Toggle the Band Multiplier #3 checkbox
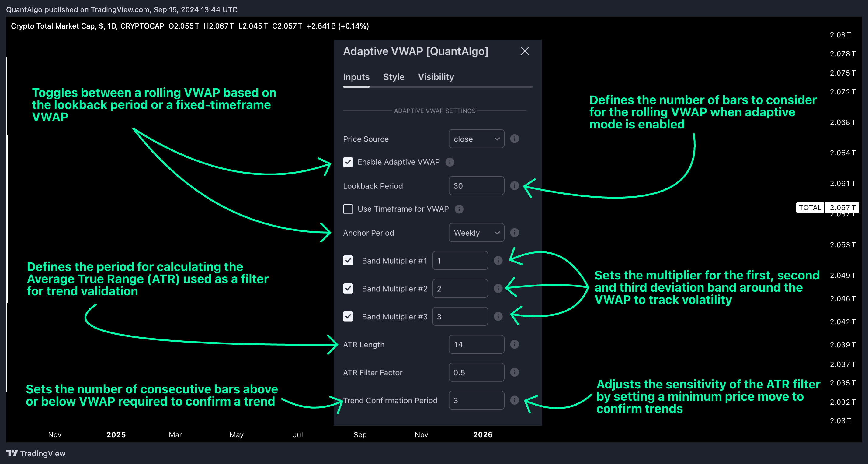Image resolution: width=868 pixels, height=464 pixels. (x=348, y=316)
